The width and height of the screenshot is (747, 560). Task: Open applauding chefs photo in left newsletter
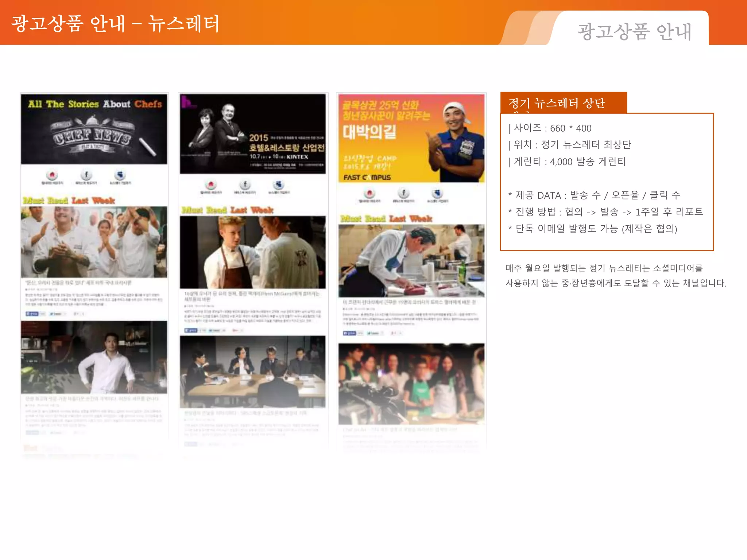click(94, 242)
